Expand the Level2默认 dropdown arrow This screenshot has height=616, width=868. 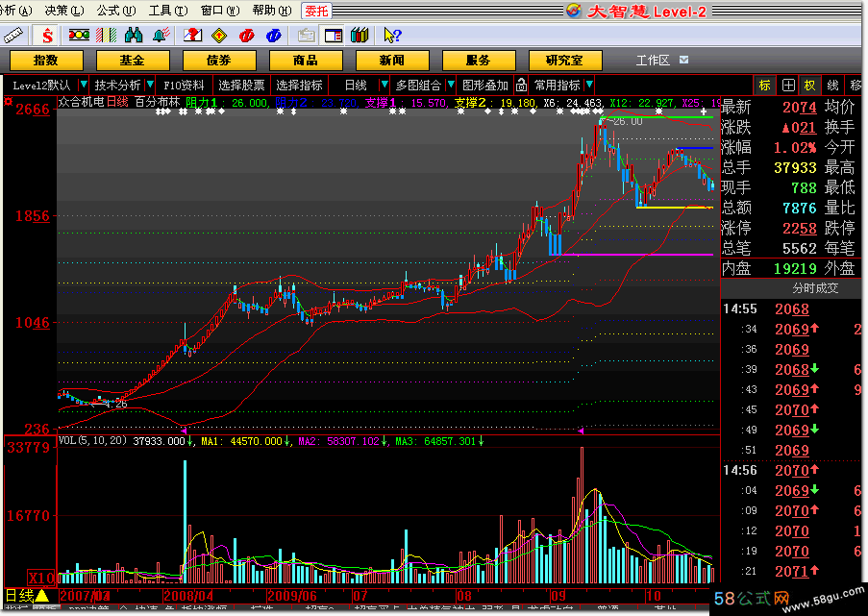point(84,85)
